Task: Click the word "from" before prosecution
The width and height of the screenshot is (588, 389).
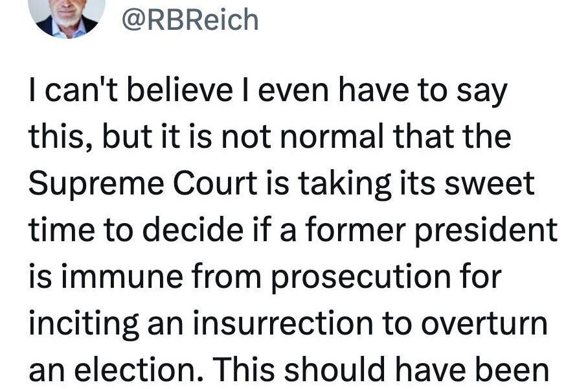Action: tap(227, 277)
